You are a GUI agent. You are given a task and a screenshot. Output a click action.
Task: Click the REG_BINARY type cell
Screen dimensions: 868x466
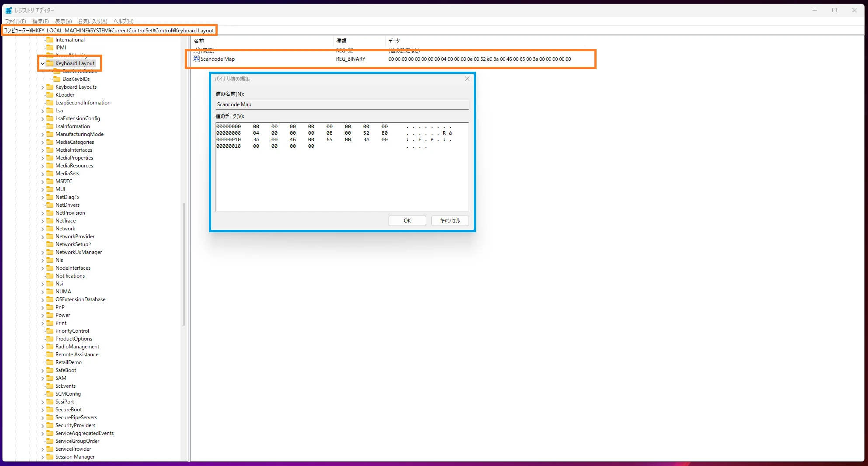351,59
